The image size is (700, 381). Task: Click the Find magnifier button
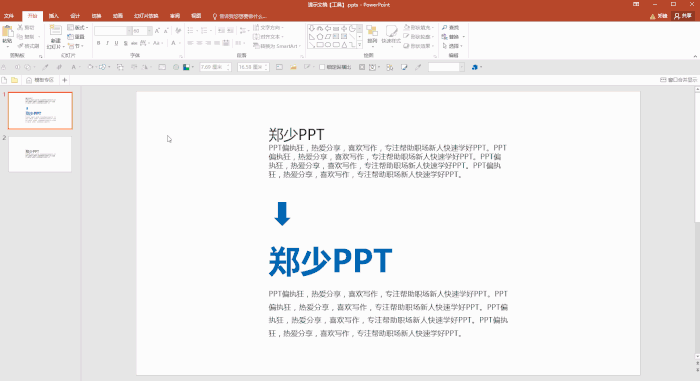tap(450, 28)
